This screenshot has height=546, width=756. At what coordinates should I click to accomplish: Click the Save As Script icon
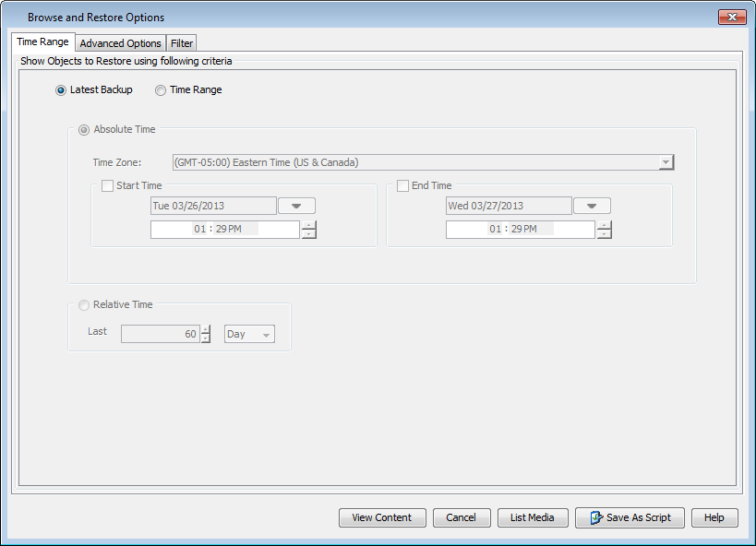pos(596,518)
